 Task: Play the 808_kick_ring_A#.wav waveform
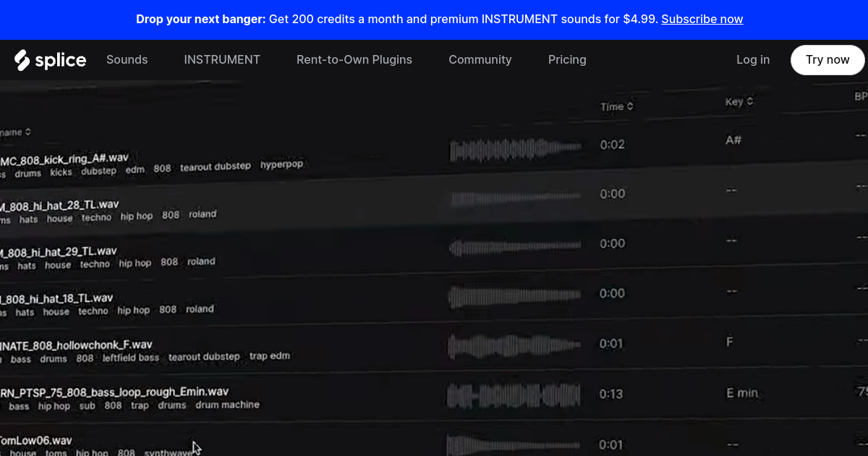(516, 150)
